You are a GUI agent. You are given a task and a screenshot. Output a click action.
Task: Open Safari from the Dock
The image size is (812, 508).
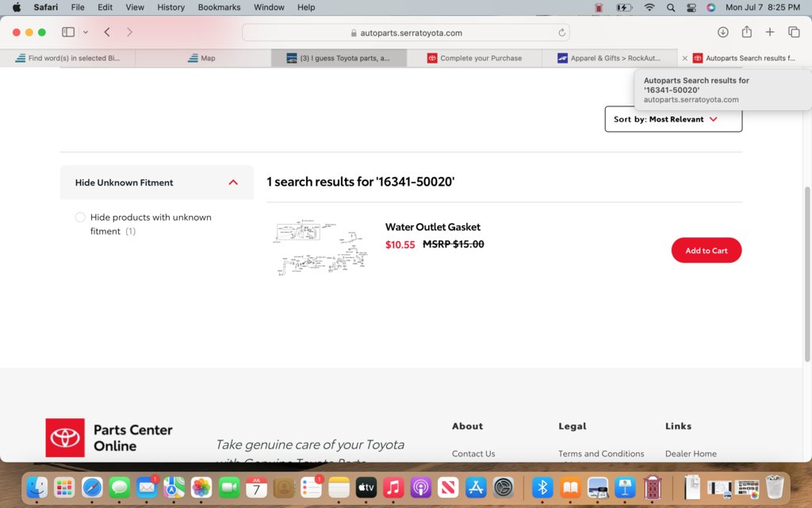92,487
